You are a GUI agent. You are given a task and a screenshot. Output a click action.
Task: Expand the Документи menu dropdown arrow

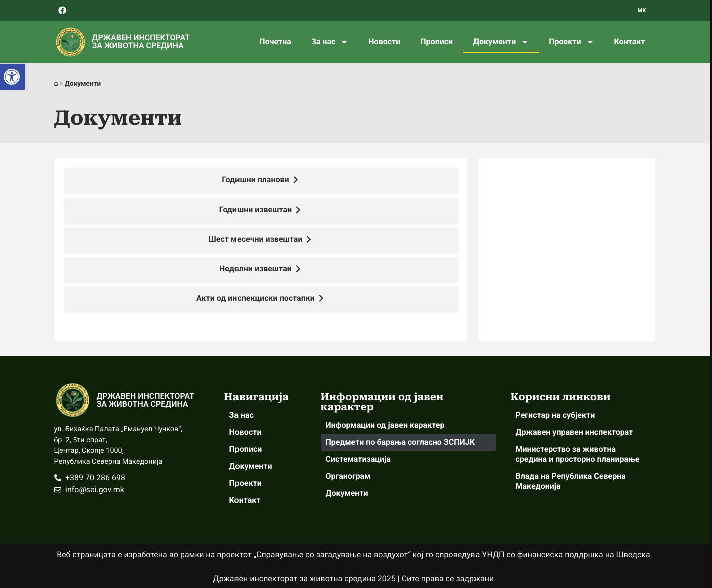point(525,42)
